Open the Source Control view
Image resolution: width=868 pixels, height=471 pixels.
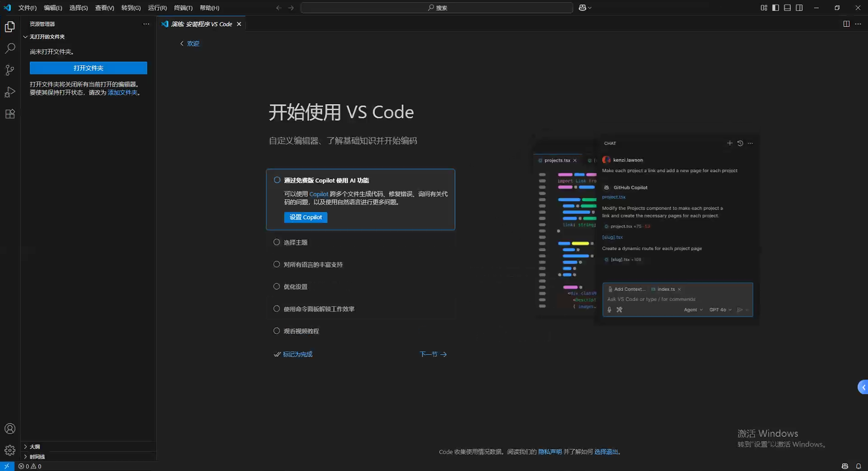click(10, 70)
